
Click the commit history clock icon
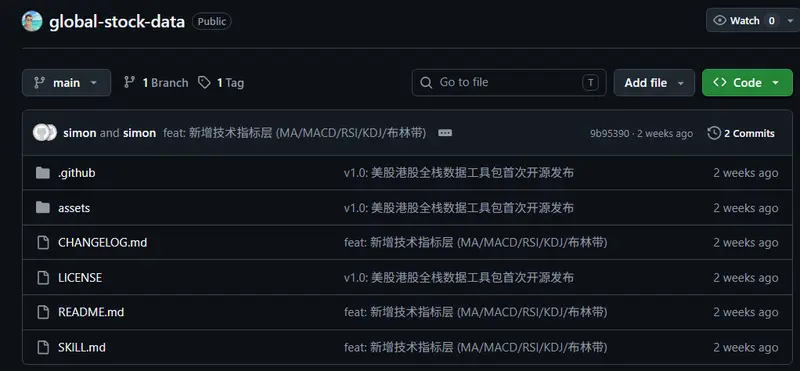(x=714, y=133)
